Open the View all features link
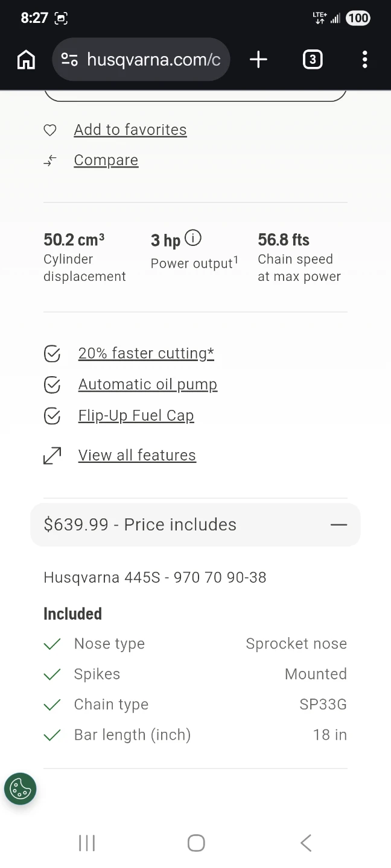Image resolution: width=391 pixels, height=868 pixels. tap(137, 455)
